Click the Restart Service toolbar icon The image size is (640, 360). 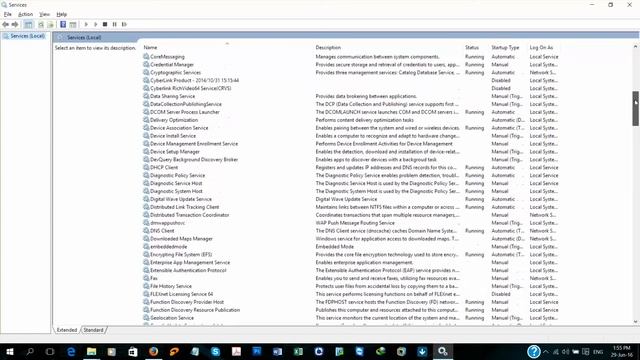pos(124,24)
